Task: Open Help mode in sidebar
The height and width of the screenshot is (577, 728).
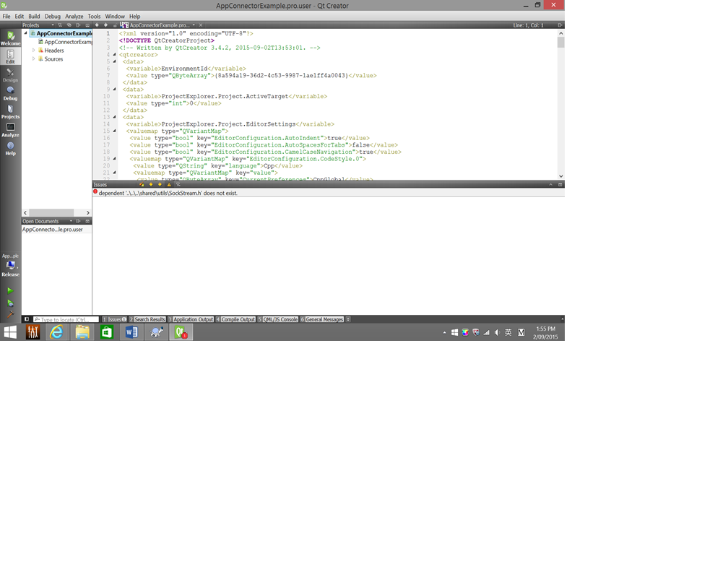Action: [10, 149]
